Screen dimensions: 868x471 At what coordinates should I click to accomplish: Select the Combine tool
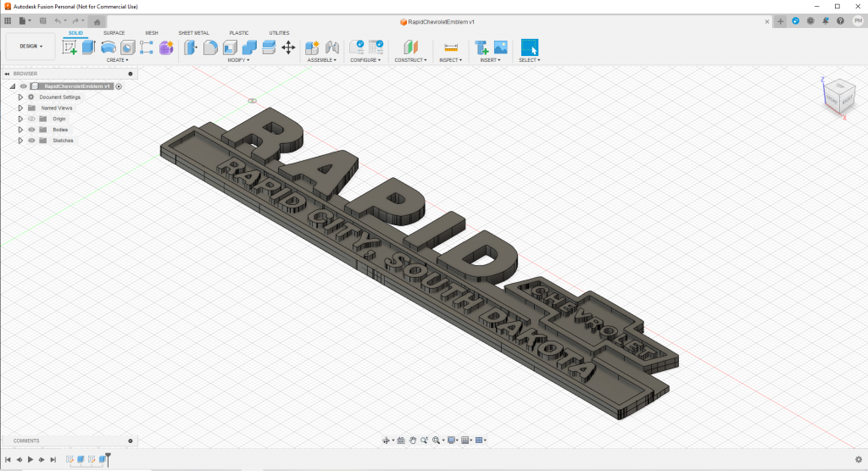pyautogui.click(x=250, y=47)
